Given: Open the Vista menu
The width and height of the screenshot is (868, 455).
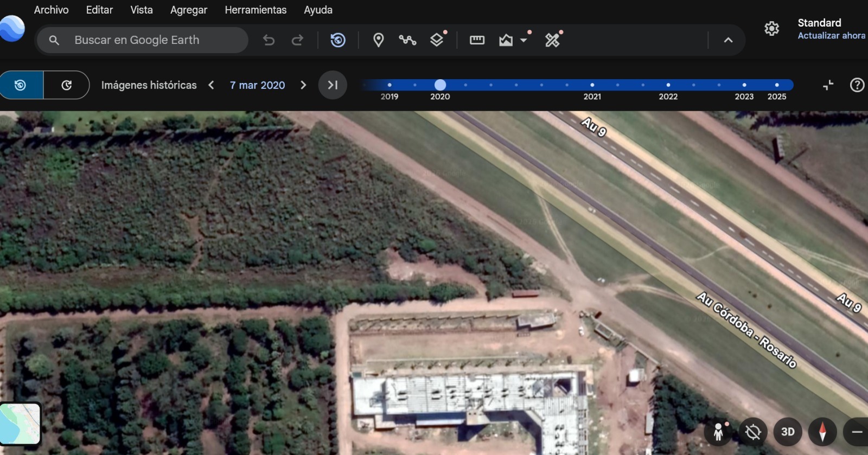Looking at the screenshot, I should pos(142,10).
